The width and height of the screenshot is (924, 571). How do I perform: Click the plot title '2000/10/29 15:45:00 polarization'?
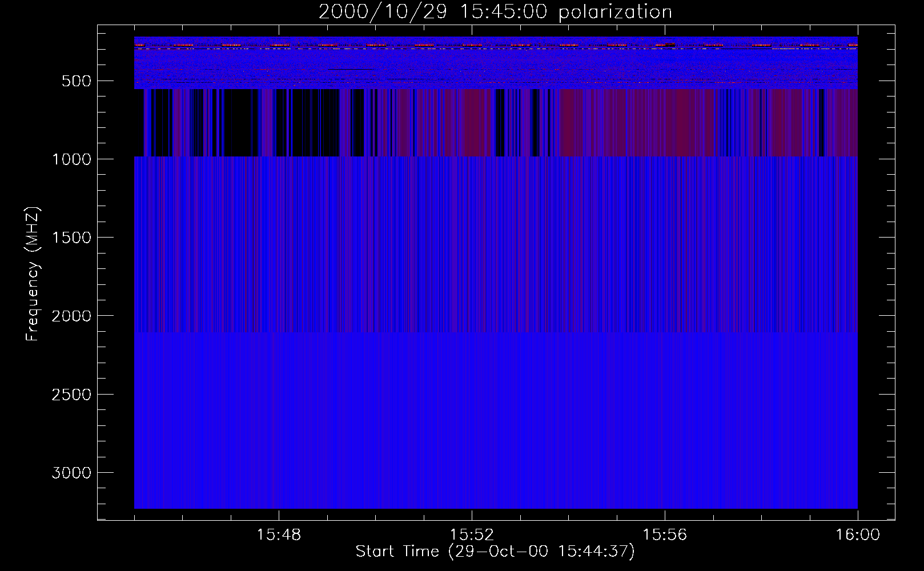(x=495, y=12)
